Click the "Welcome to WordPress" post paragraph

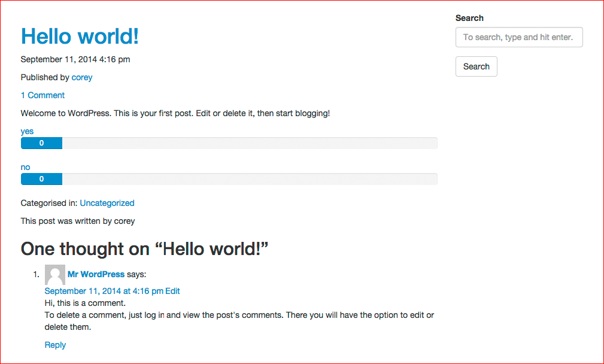175,113
